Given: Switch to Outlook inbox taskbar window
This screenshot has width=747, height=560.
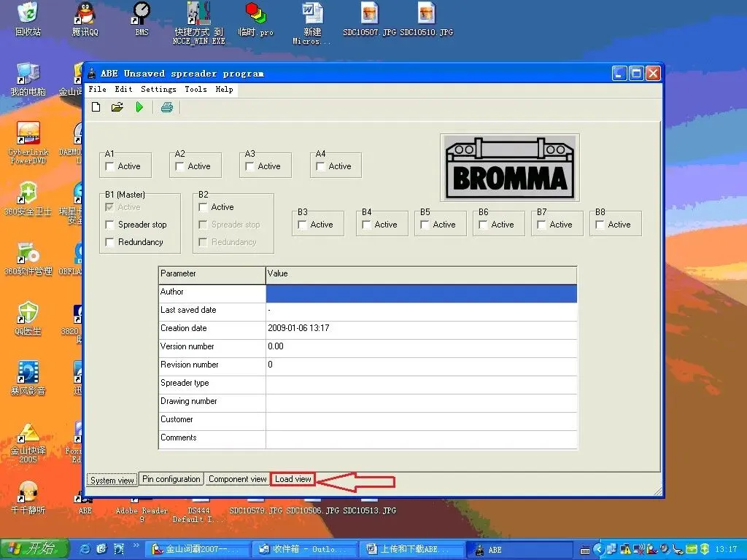Looking at the screenshot, I should coord(304,550).
